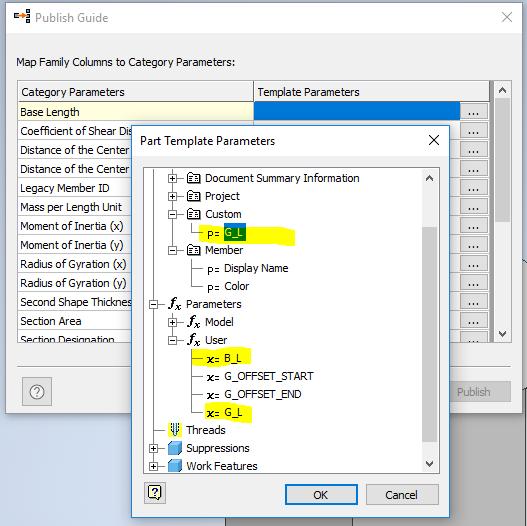Click browse button for Moment of Inertia (x)

coord(474,226)
